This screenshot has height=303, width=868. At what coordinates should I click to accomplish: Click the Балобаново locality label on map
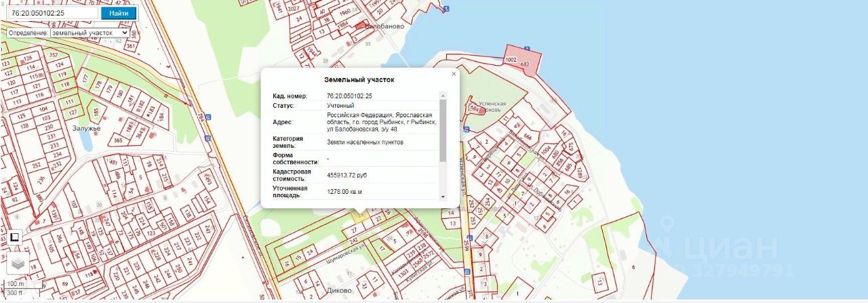[x=384, y=26]
